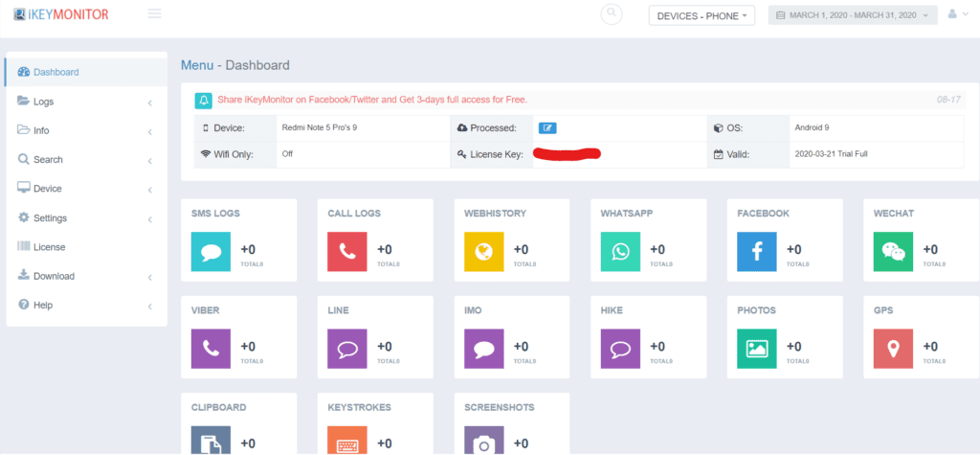Open the Clipboard icon tile
This screenshot has height=455, width=980.
pos(212,441)
